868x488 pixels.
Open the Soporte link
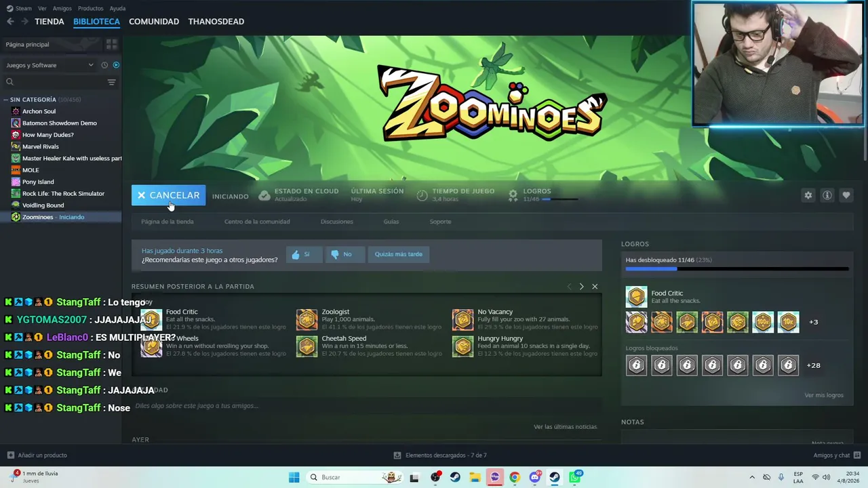point(440,222)
